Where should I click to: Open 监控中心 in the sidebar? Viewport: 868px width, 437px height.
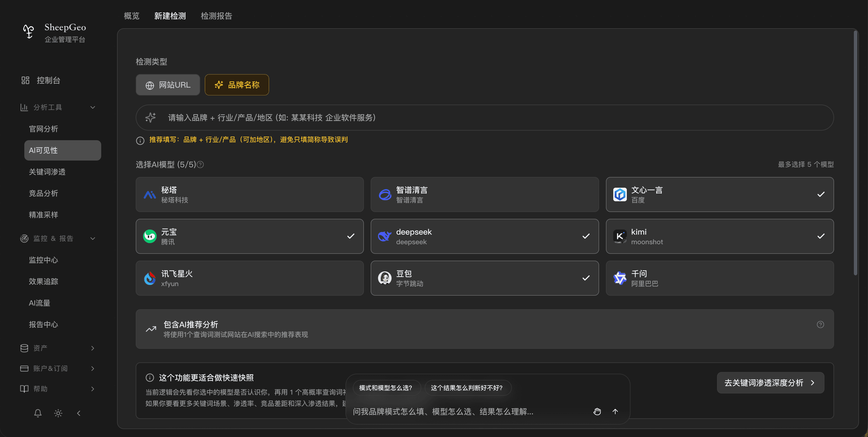63,260
